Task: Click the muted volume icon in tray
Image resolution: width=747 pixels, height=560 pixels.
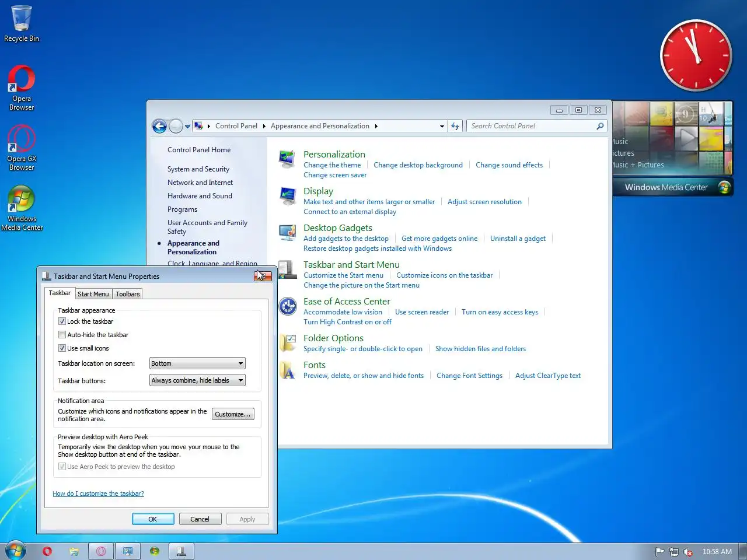Action: click(688, 551)
